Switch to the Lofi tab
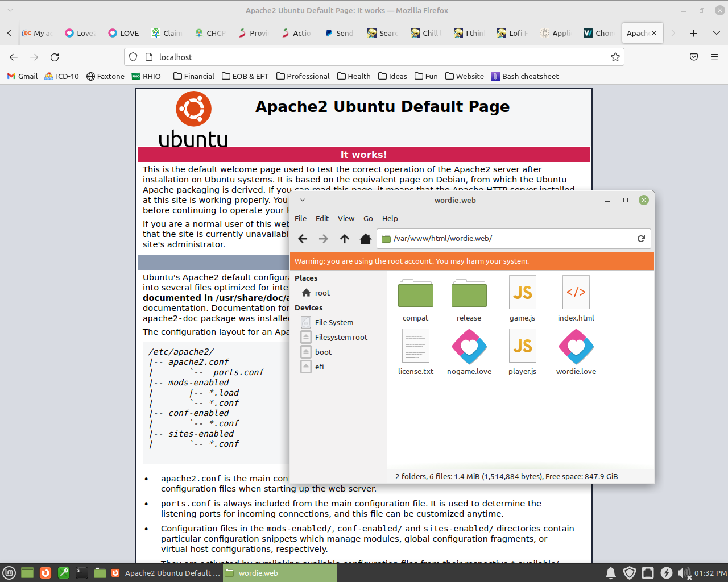Image resolution: width=728 pixels, height=582 pixels. [x=512, y=33]
